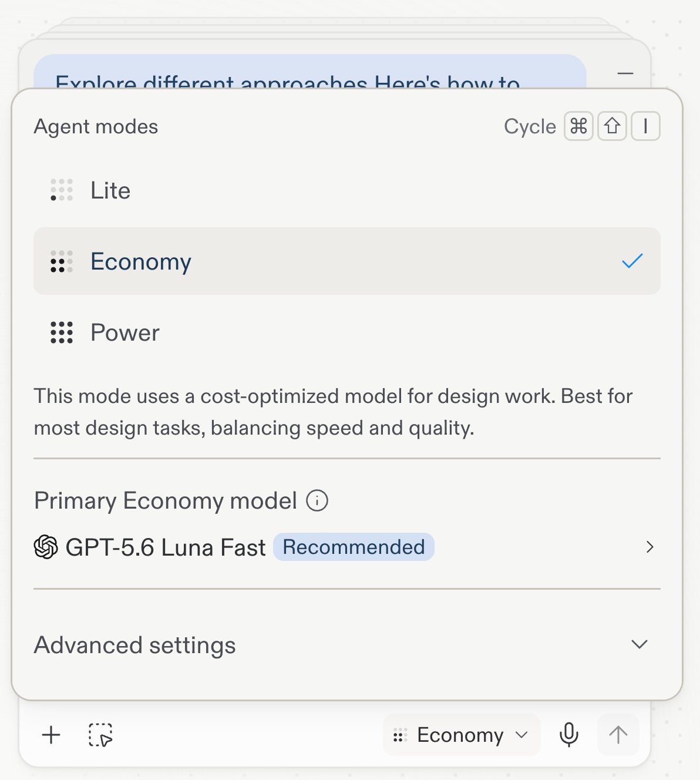Image resolution: width=700 pixels, height=780 pixels.
Task: Click the chevron in the bottom Economy dropdown
Action: [521, 735]
